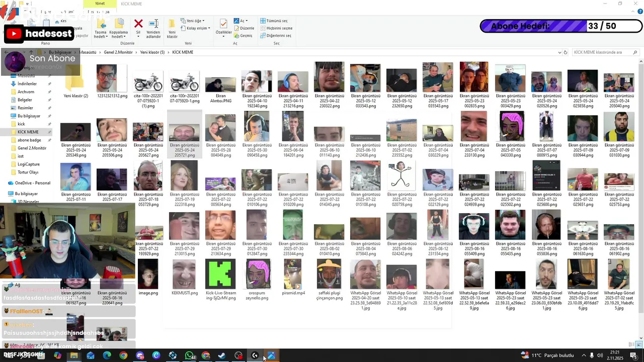Select isst folder in sidebar
This screenshot has width=644, height=362.
(21, 156)
